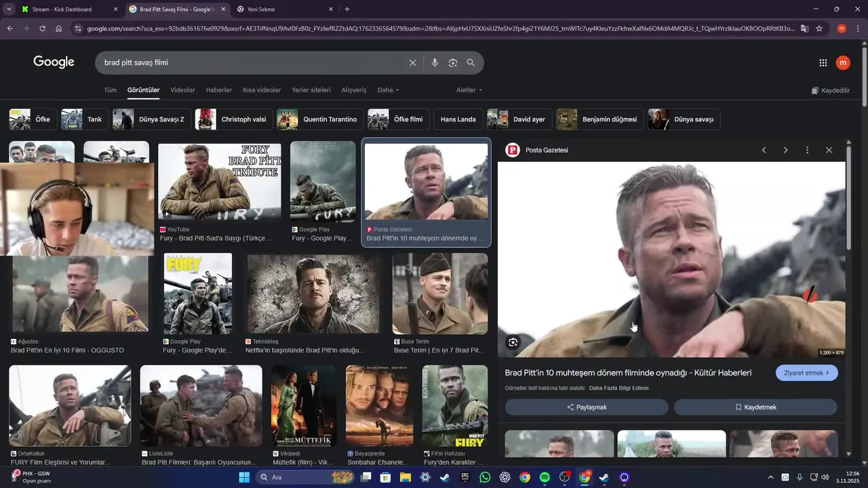Open Epic Games Launcher on taskbar
This screenshot has width=868, height=488.
click(465, 477)
